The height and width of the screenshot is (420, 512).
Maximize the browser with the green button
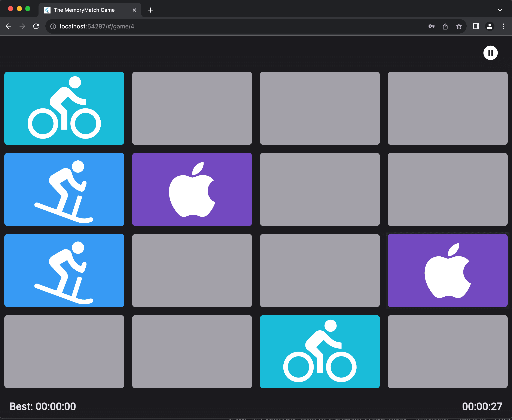coord(28,9)
